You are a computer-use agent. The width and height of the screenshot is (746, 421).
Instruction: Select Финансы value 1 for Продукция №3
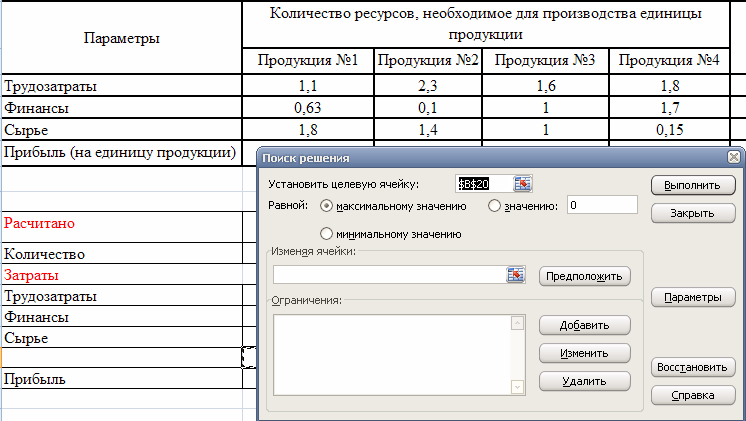545,108
